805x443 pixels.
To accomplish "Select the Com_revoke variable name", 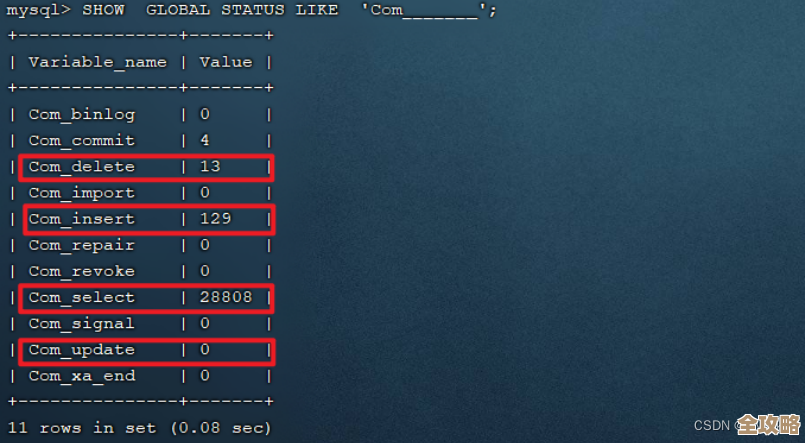I will [81, 271].
